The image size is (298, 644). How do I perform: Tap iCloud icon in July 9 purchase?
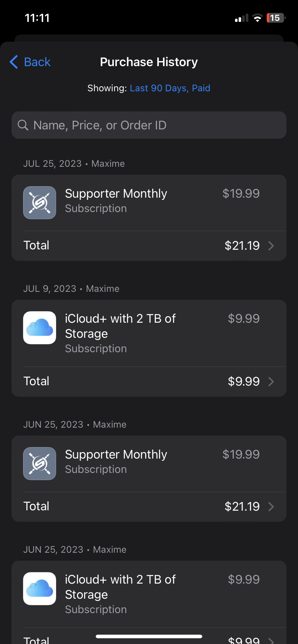40,328
